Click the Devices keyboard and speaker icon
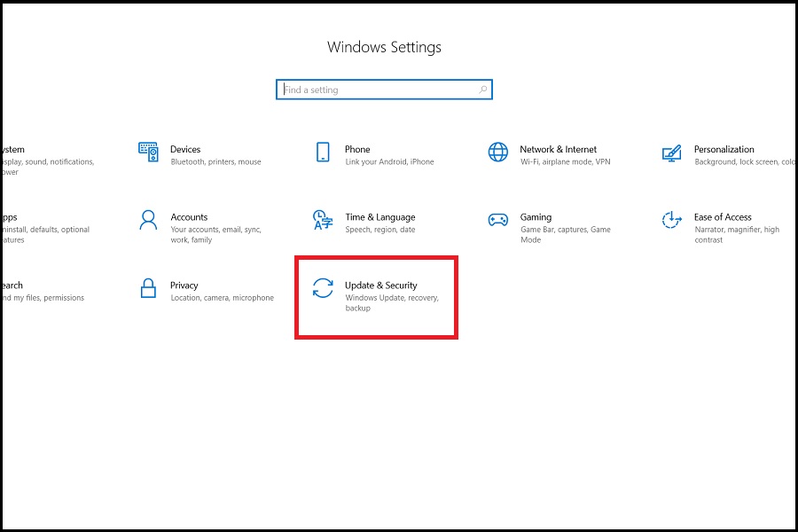Screen dimensions: 798x532 (x=148, y=152)
